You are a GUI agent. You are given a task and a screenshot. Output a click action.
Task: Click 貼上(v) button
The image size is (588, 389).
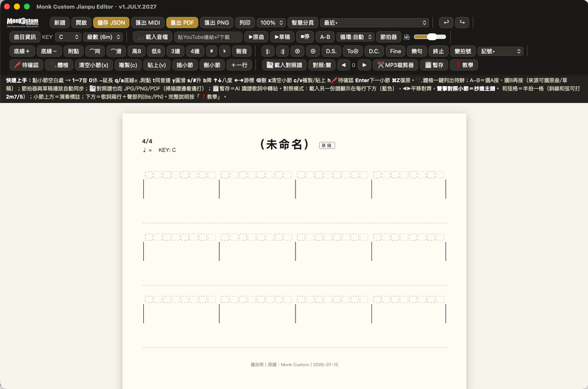(x=156, y=65)
